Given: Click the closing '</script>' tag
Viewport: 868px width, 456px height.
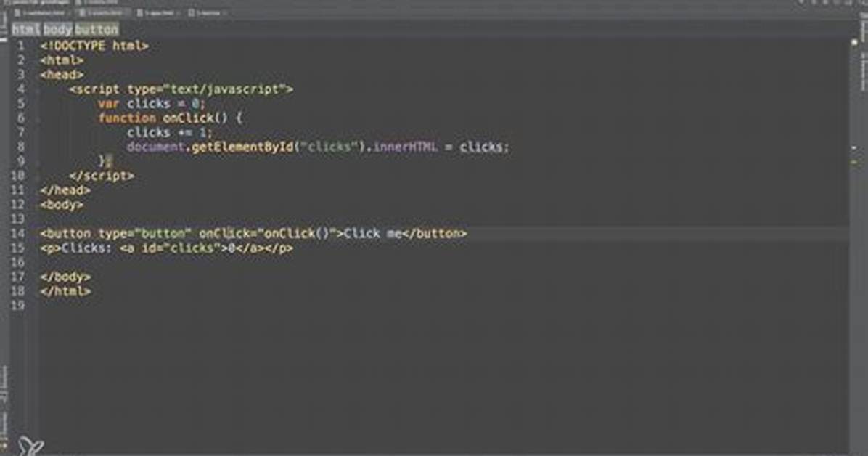Looking at the screenshot, I should point(102,175).
